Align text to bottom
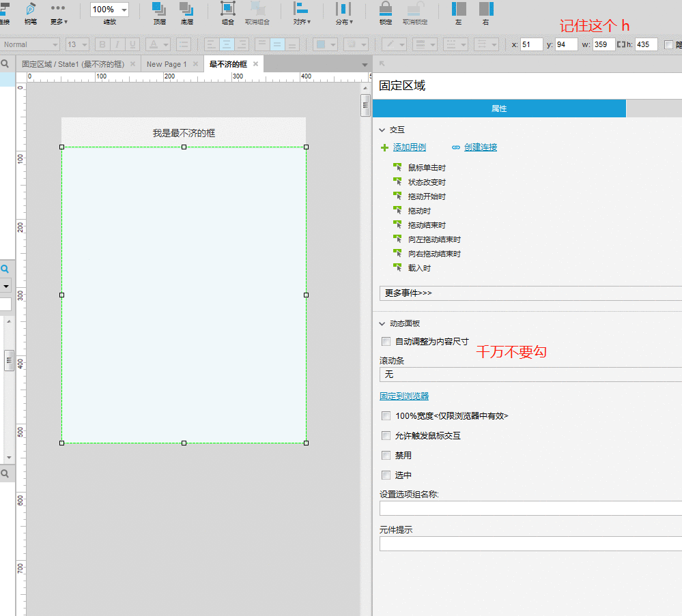682x616 pixels. (292, 44)
